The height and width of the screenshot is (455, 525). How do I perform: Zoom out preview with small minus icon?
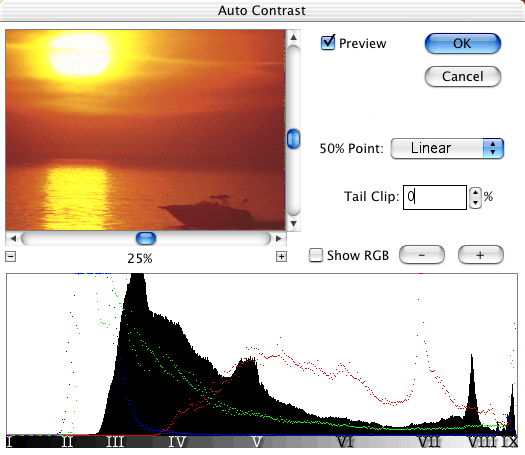coord(10,257)
